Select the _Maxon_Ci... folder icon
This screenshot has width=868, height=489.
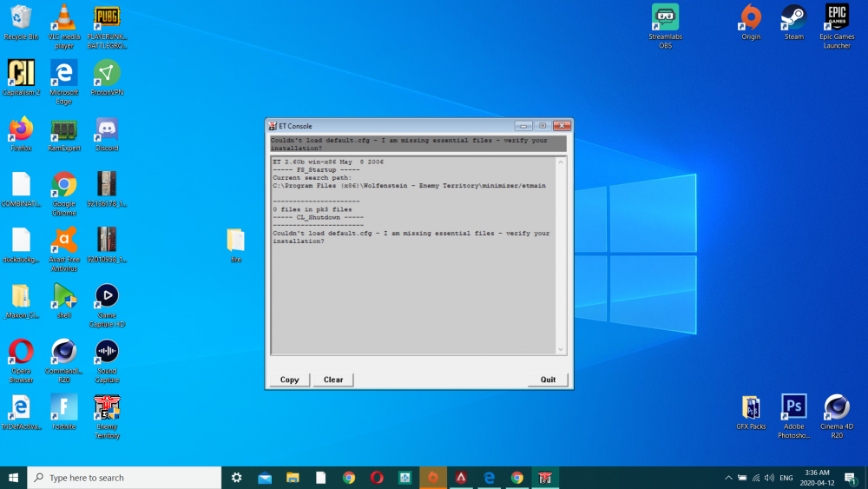(x=21, y=301)
